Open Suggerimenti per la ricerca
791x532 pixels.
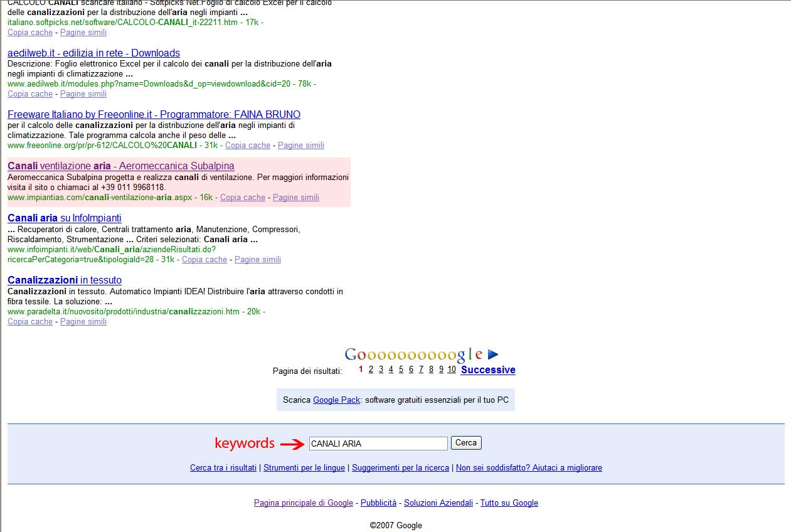[400, 468]
